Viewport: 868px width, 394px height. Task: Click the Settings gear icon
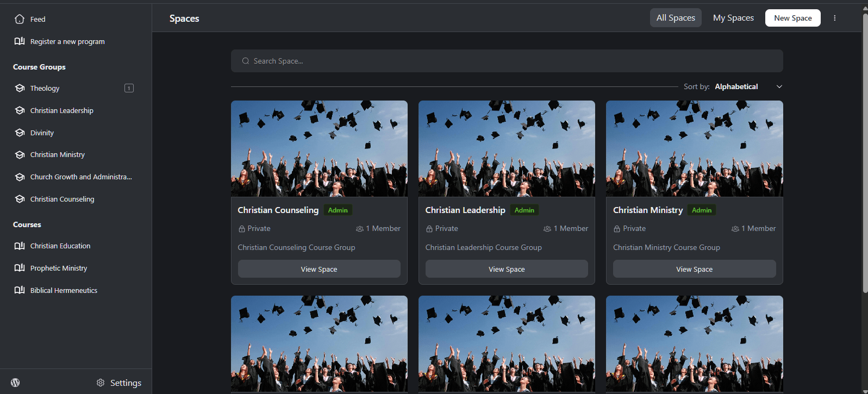pos(101,383)
